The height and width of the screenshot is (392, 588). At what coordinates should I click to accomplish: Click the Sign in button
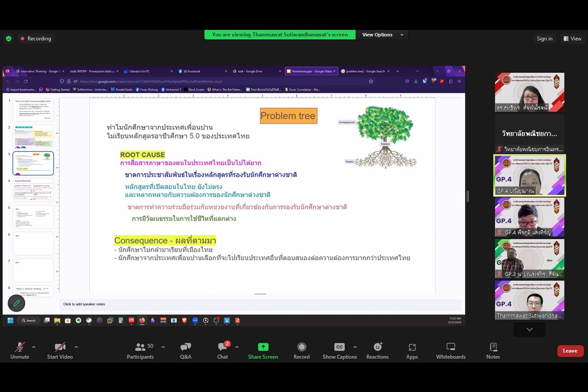(544, 39)
